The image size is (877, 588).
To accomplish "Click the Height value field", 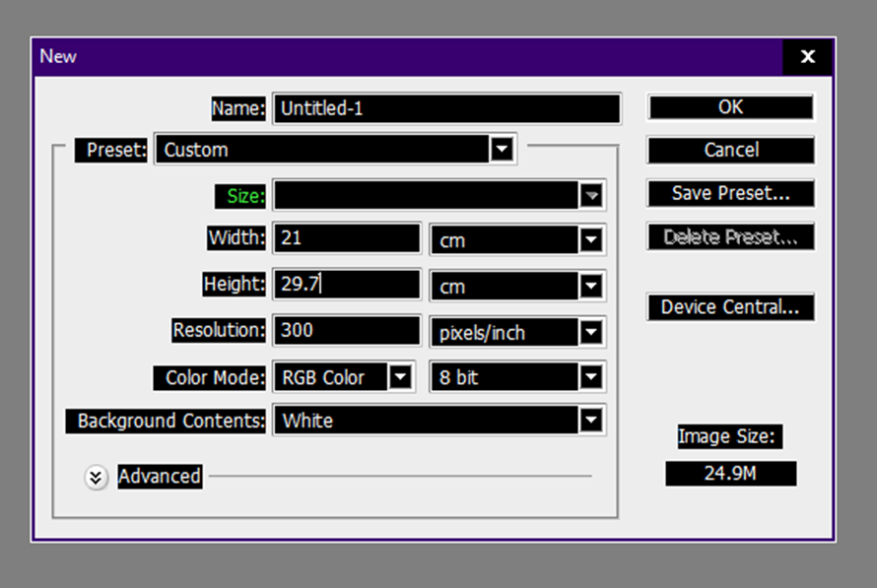I will (347, 284).
